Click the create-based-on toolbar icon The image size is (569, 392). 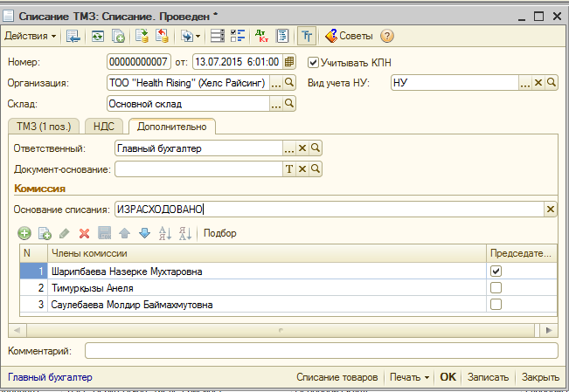(x=187, y=36)
